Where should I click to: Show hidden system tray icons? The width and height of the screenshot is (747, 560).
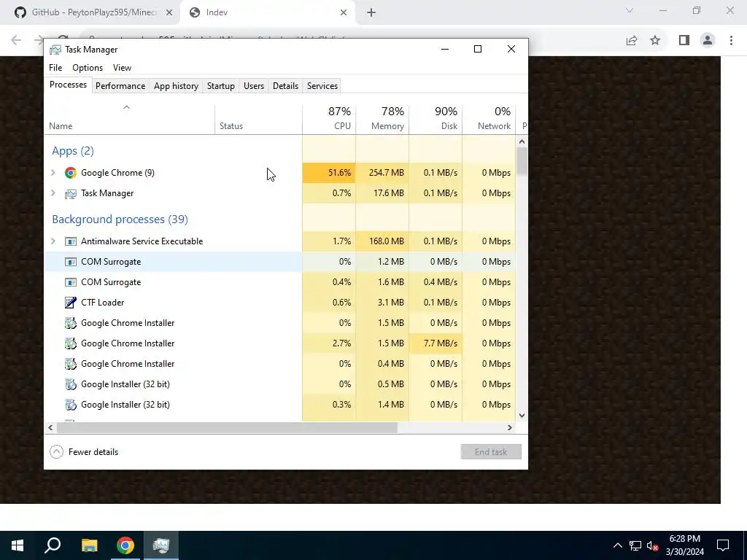[x=617, y=545]
